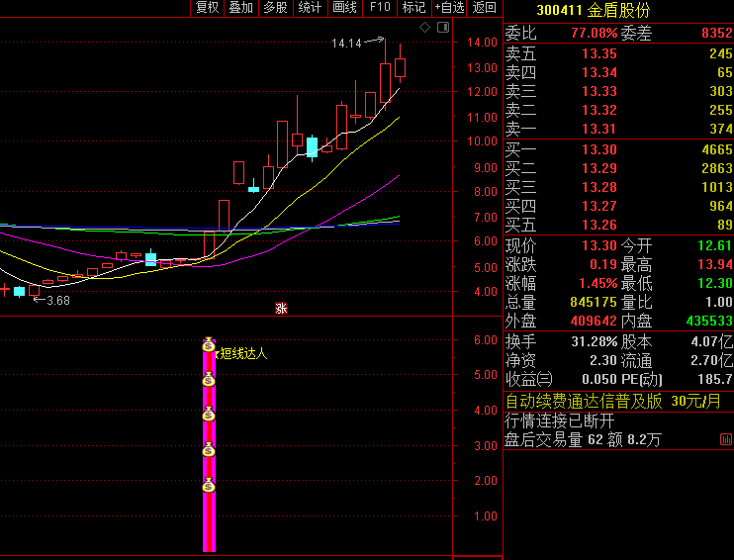Click the magenta 短线达人 signal bar

[209, 445]
